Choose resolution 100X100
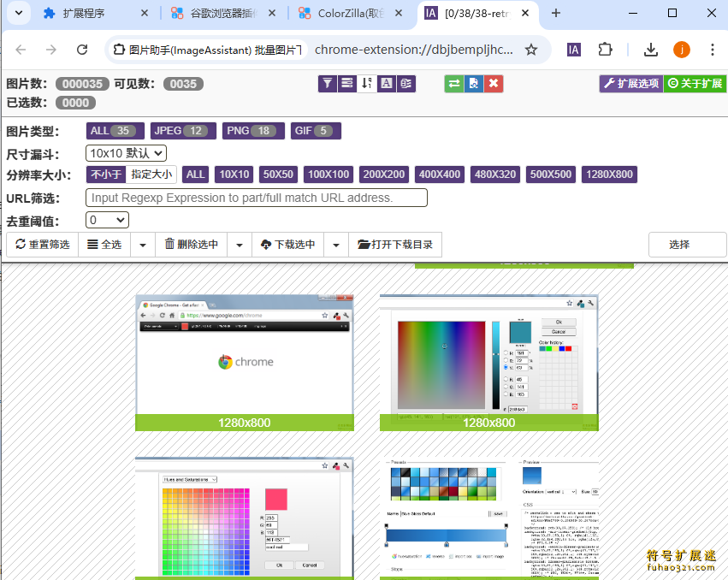Viewport: 728px width, 580px height. click(x=328, y=175)
